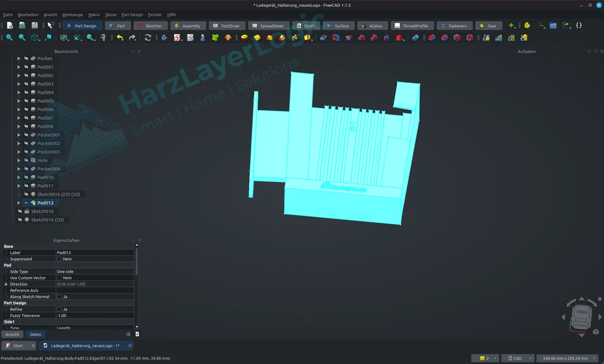Switch to the Spreadsheet workbench
This screenshot has height=364, width=604.
click(x=268, y=26)
